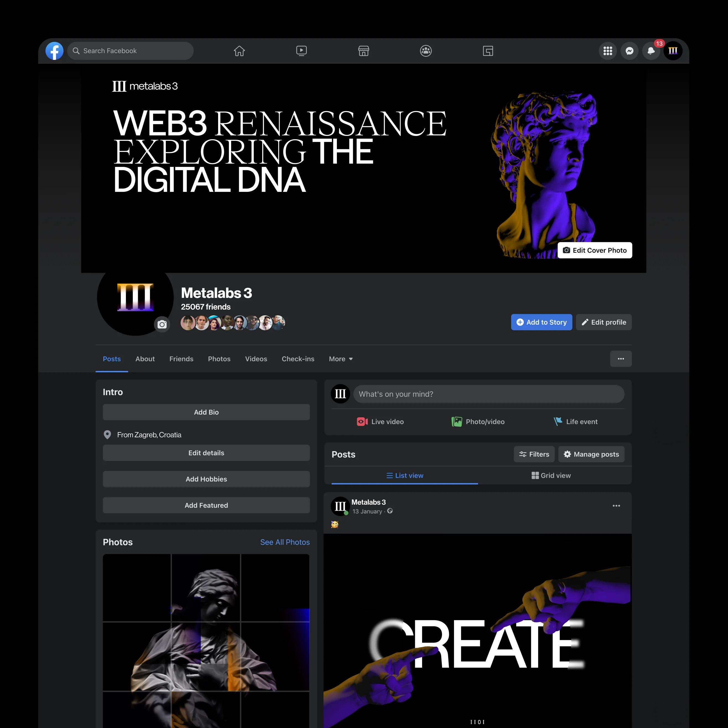Image resolution: width=728 pixels, height=728 pixels.
Task: Click What's on your mind box
Action: pyautogui.click(x=489, y=394)
